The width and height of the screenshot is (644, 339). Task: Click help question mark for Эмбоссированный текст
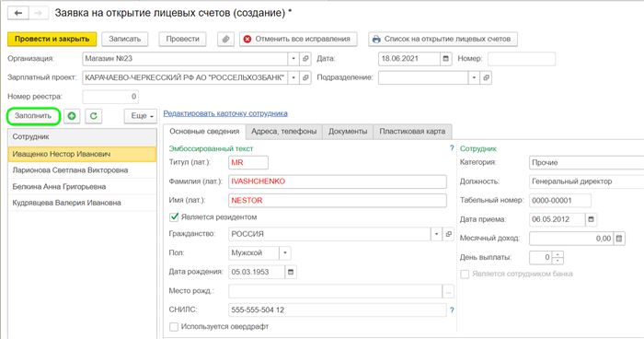(452, 148)
